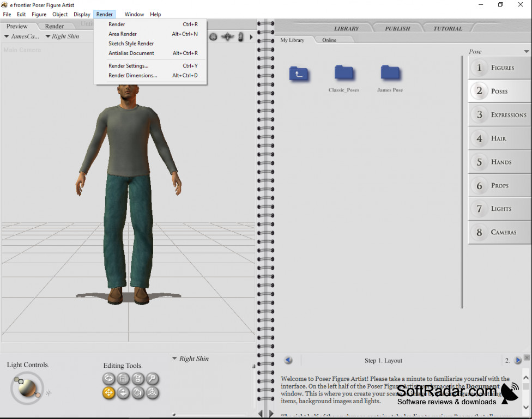Click the Poser application icon in the title bar
The width and height of the screenshot is (532, 419).
[4, 5]
